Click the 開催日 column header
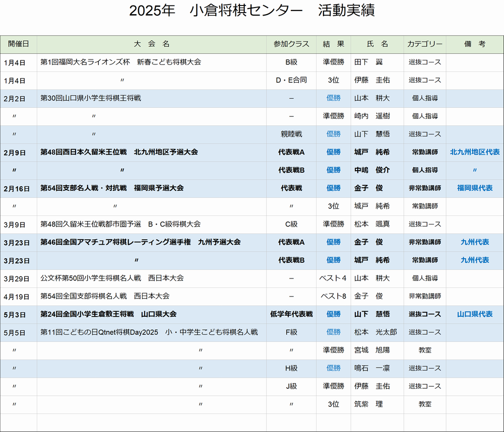Screen dimensions: 504x432 19,44
